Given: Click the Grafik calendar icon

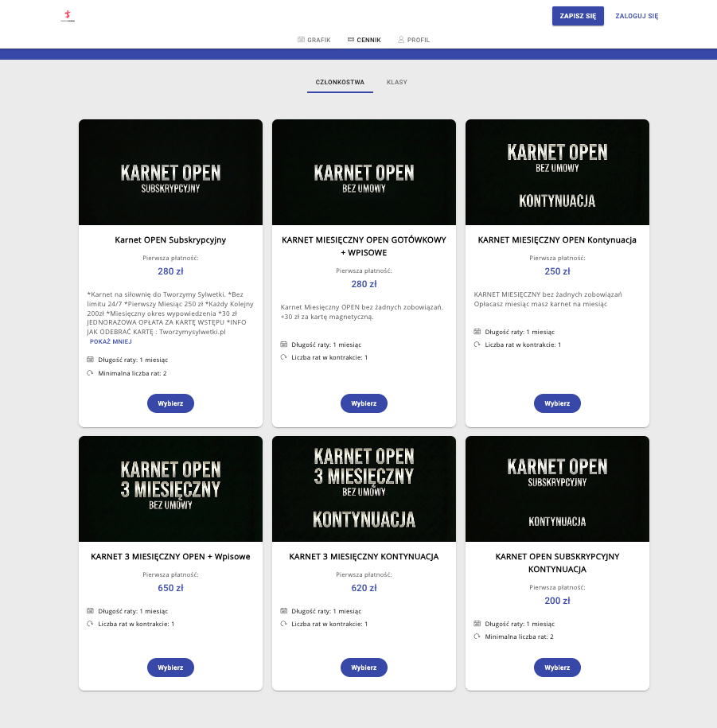Looking at the screenshot, I should (x=301, y=40).
